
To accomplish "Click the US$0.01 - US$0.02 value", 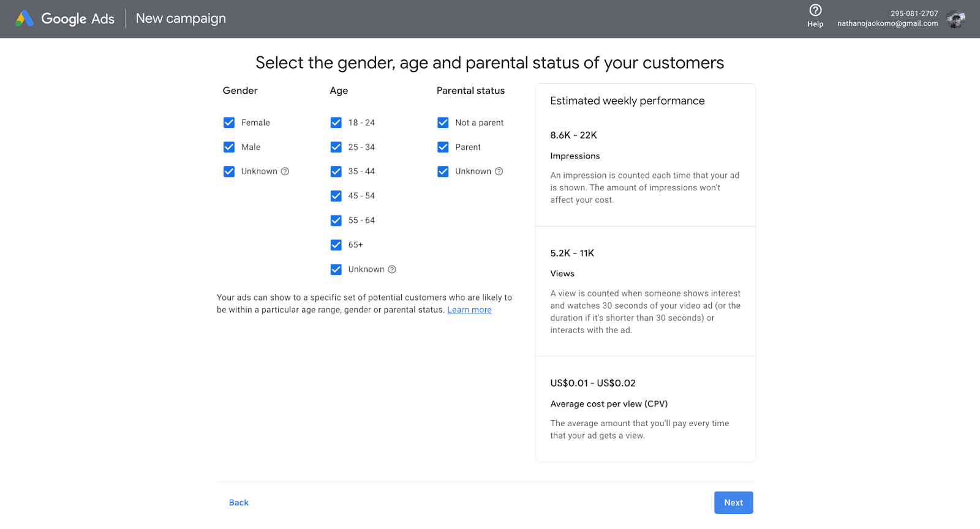I will pos(593,383).
